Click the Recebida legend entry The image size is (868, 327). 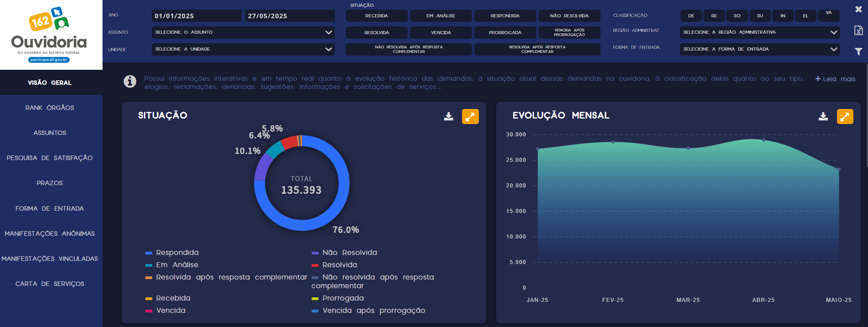click(x=168, y=298)
